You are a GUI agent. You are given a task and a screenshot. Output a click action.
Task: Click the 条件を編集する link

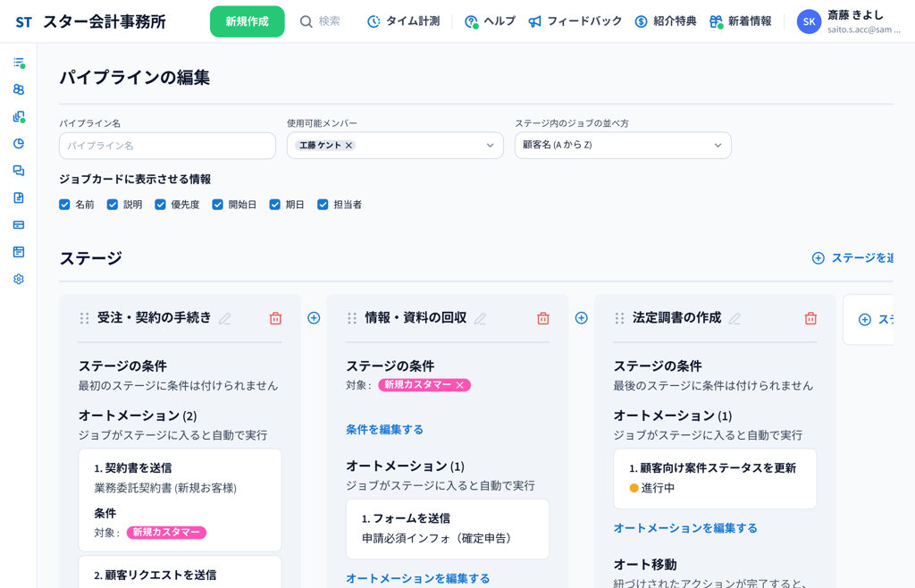tap(384, 430)
